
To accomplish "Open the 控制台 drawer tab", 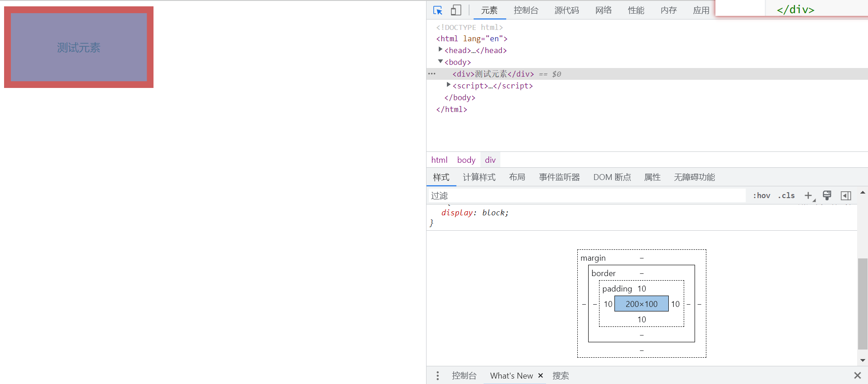I will [464, 375].
